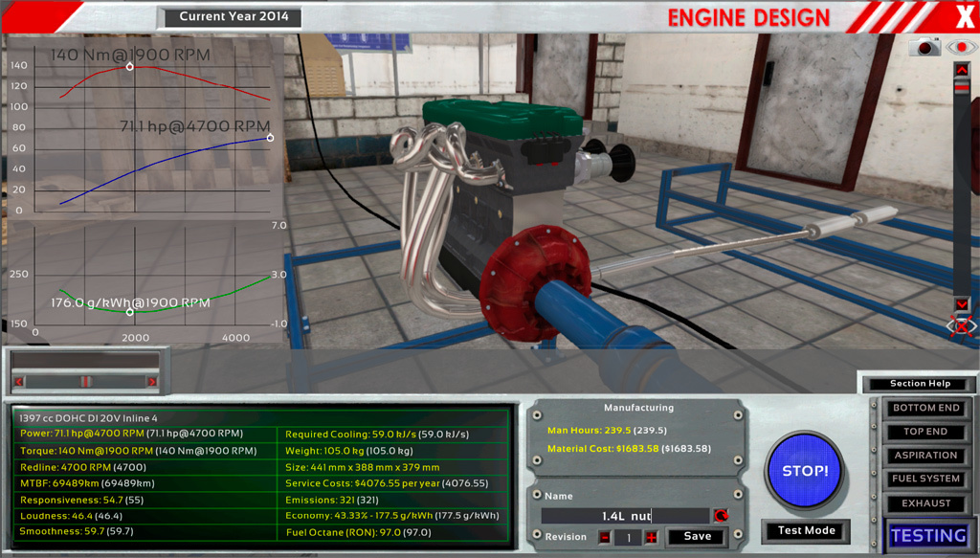Click the crossed-out eye hide icon
The width and height of the screenshot is (980, 558).
(962, 326)
